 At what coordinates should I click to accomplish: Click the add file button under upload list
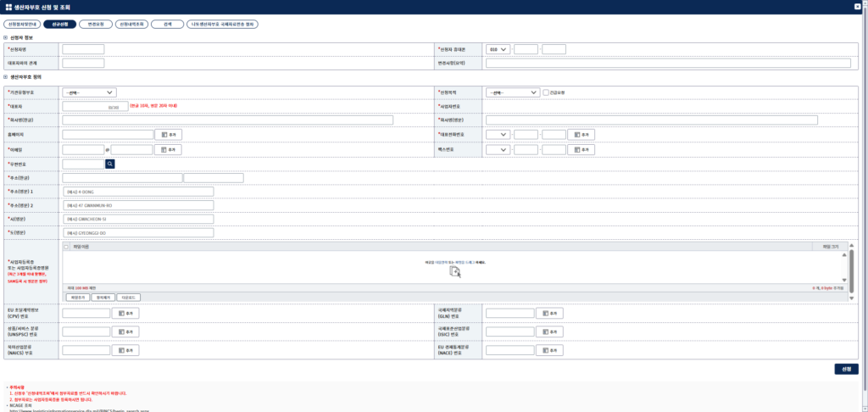[77, 298]
